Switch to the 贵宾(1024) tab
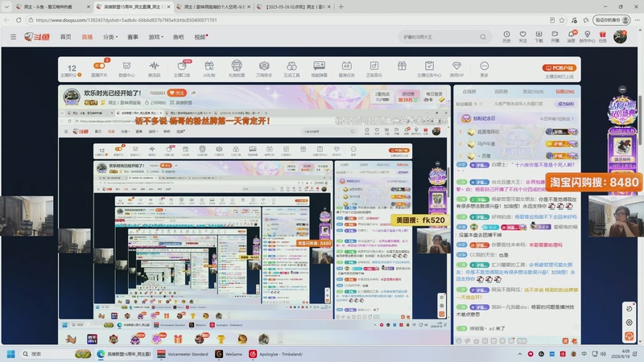The width and height of the screenshot is (644, 362). coord(533,92)
